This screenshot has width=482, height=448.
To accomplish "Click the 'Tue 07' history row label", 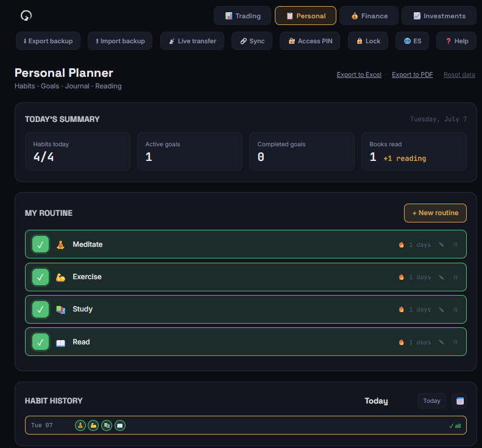I will (42, 425).
